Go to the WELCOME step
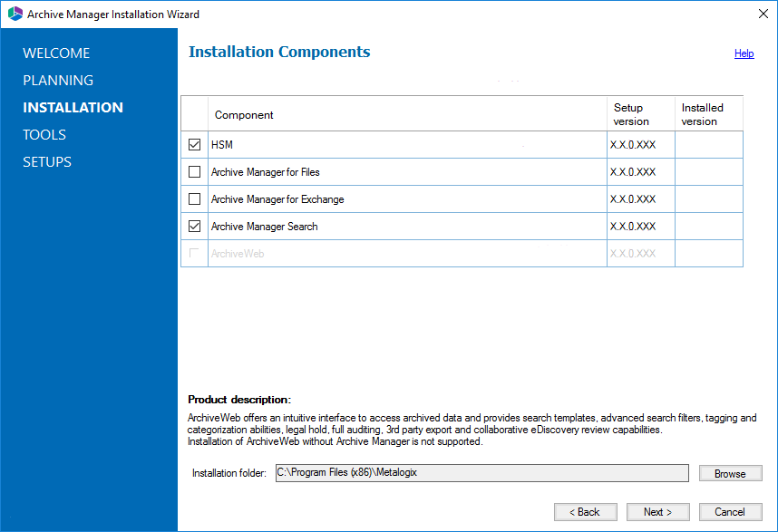Screen dimensions: 778x532 click(56, 53)
